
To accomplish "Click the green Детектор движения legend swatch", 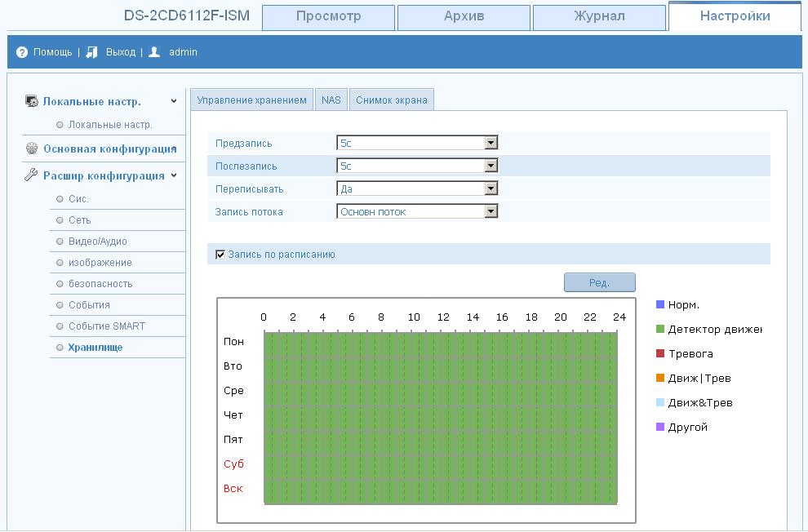I will (x=660, y=330).
